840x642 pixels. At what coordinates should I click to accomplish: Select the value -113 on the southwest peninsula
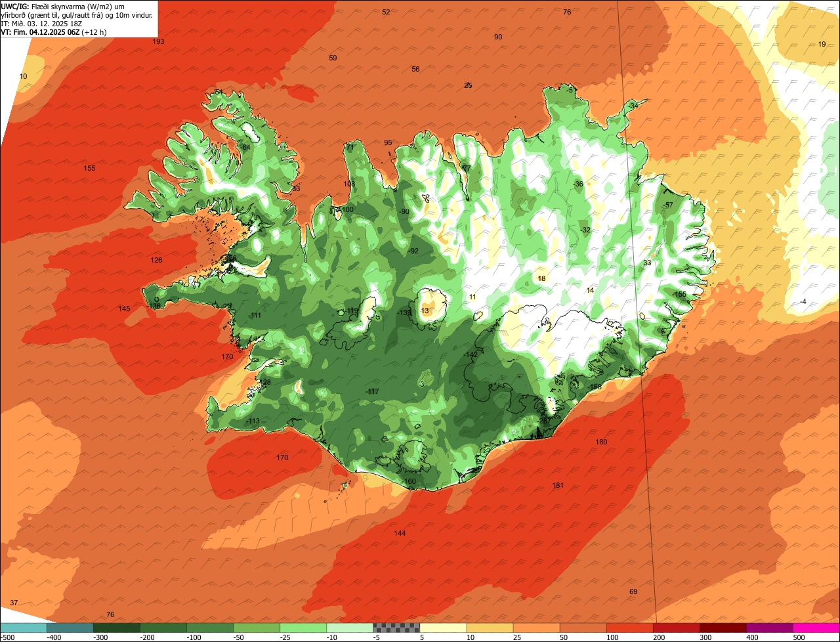(x=253, y=421)
